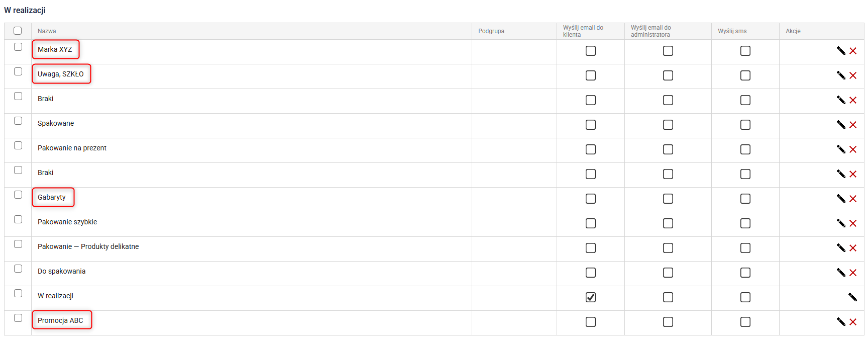The image size is (868, 339).
Task: Click the Podgrupa column header
Action: point(491,31)
